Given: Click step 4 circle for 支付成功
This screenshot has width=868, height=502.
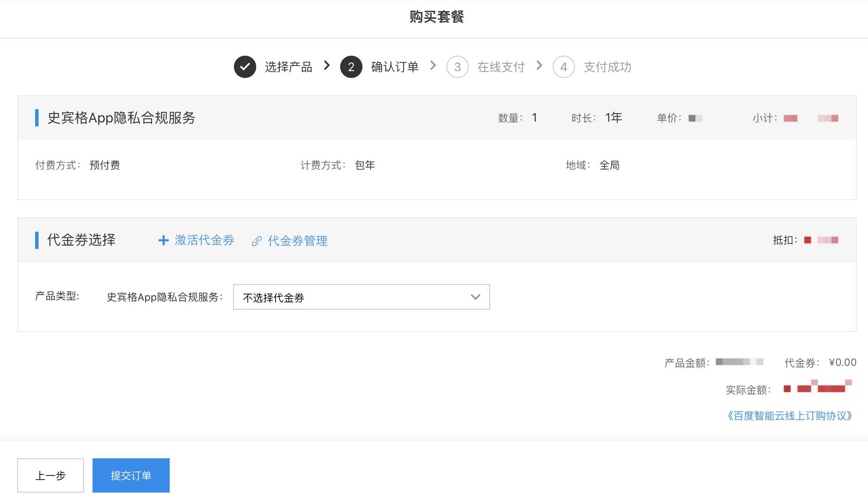Looking at the screenshot, I should (x=564, y=67).
